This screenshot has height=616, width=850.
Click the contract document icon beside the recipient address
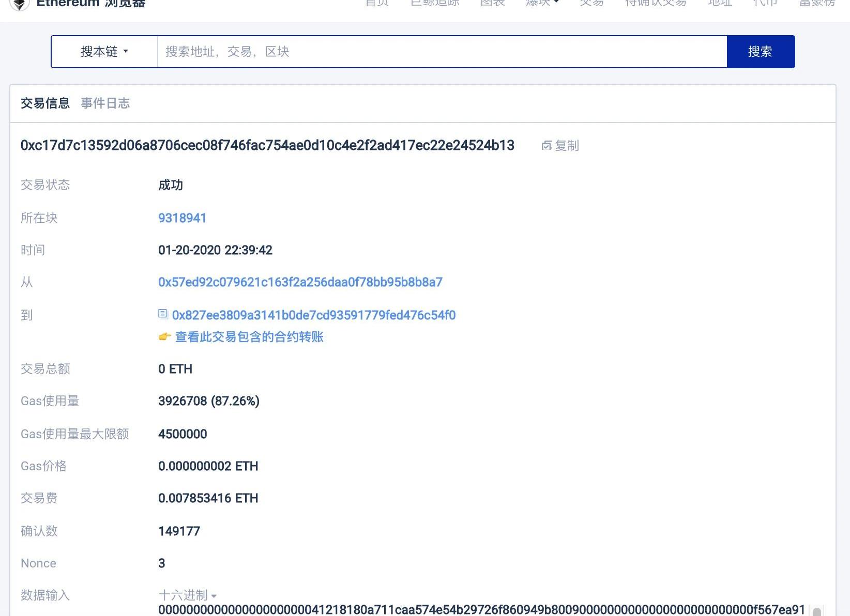pyautogui.click(x=163, y=314)
